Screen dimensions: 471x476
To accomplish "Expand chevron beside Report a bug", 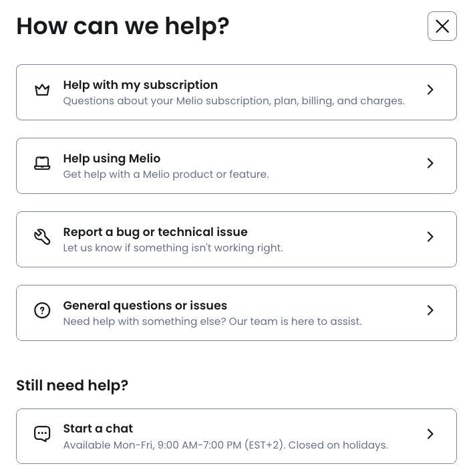I will coord(430,237).
